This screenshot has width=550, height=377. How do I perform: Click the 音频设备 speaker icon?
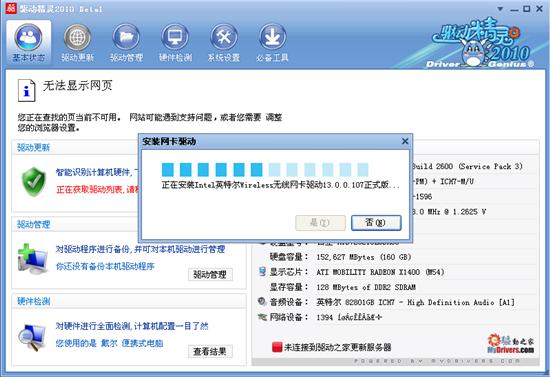(262, 302)
